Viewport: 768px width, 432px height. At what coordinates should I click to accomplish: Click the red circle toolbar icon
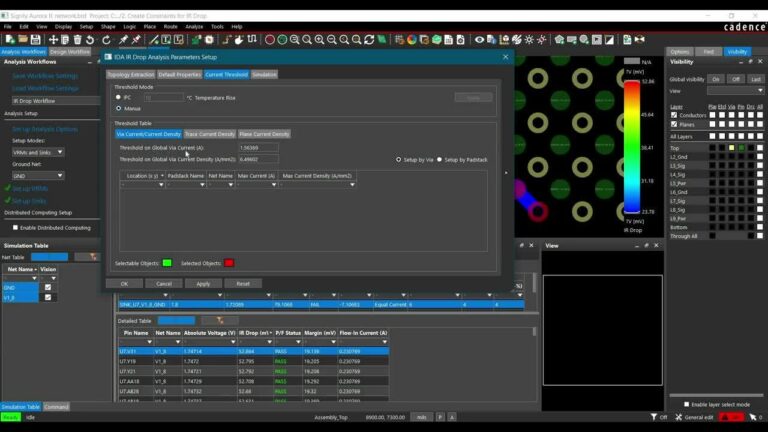(269, 40)
